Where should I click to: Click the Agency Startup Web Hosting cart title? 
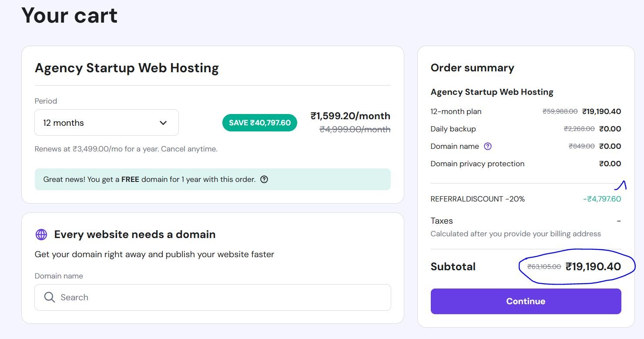click(x=127, y=68)
